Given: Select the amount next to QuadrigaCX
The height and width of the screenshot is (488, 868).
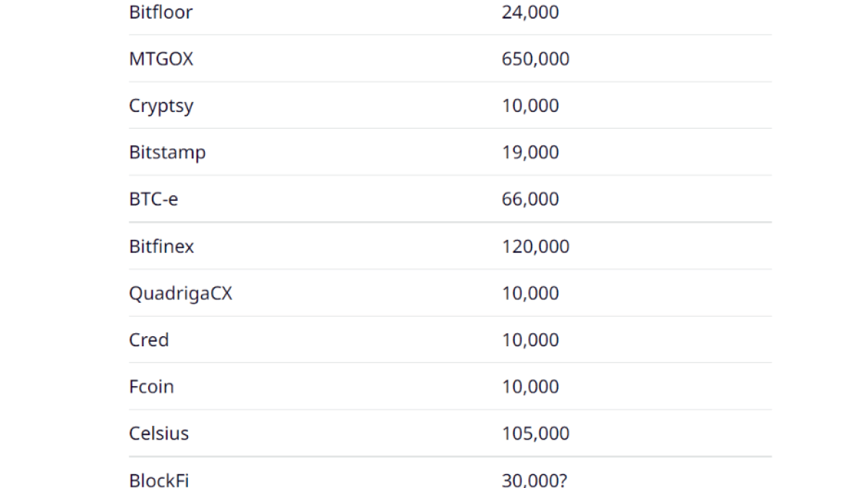Looking at the screenshot, I should click(530, 294).
